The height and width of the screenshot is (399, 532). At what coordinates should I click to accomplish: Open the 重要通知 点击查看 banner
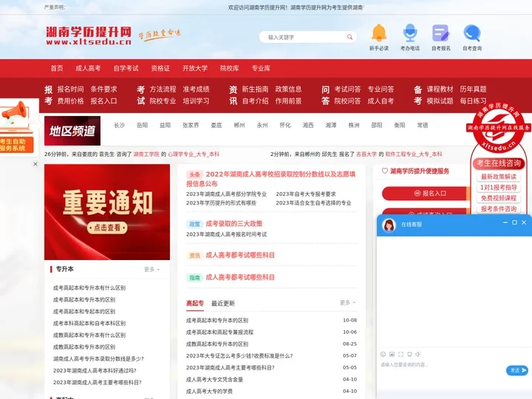tap(107, 212)
